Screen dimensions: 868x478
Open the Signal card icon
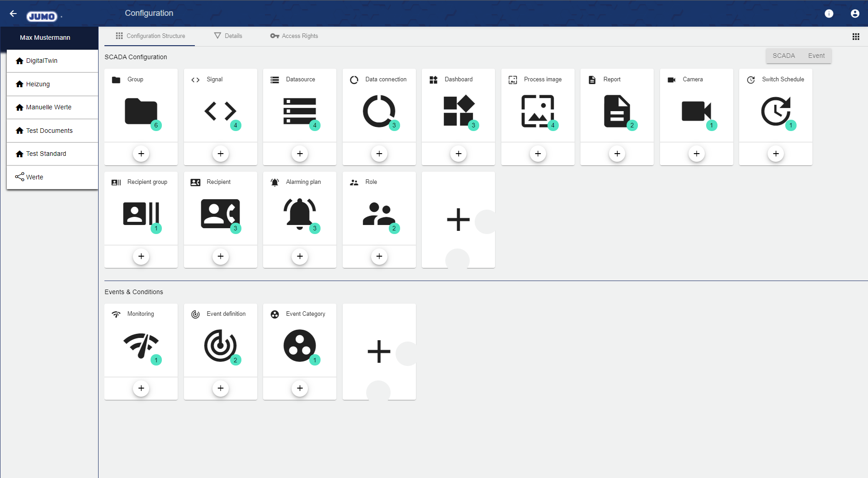(x=220, y=111)
